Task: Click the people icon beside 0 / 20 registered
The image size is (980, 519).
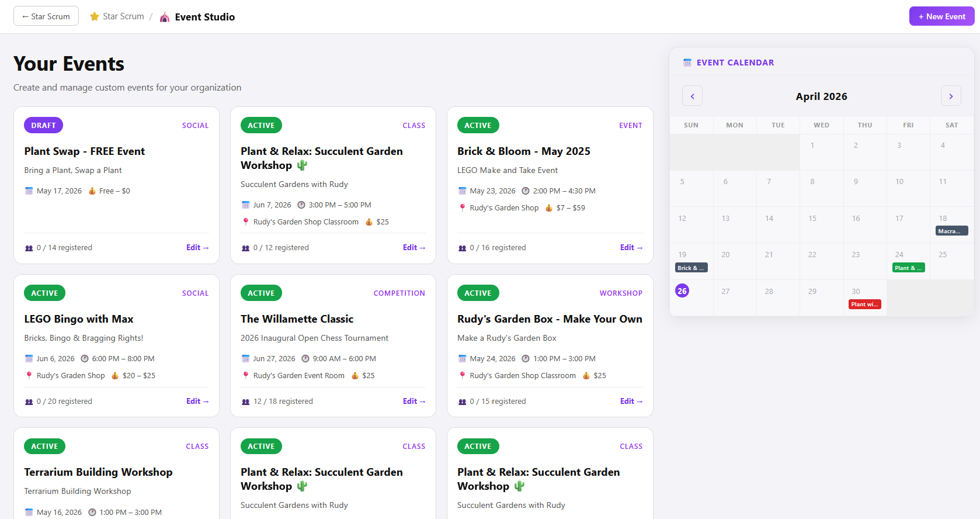Action: [x=29, y=402]
